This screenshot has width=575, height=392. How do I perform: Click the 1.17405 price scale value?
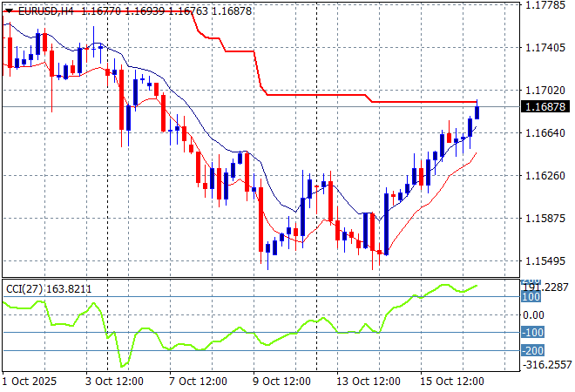click(545, 48)
